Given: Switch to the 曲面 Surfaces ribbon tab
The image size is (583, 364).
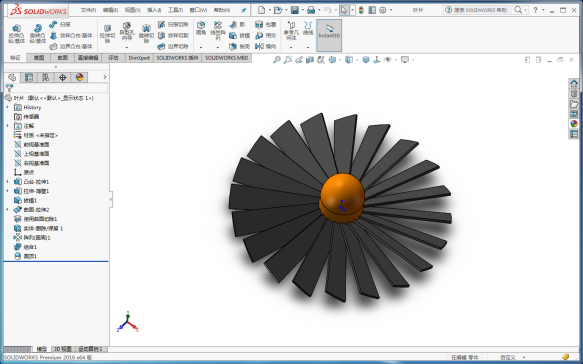Looking at the screenshot, I should [x=62, y=58].
